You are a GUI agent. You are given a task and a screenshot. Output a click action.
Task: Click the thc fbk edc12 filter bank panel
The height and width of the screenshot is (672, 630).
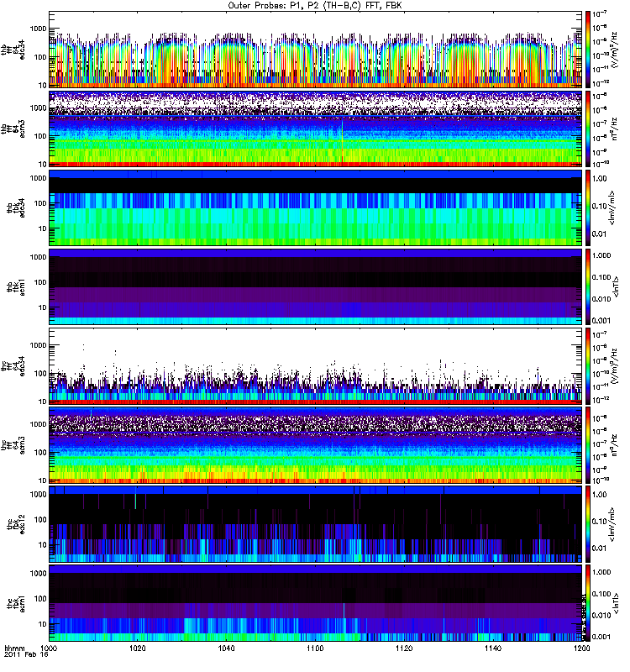point(315,523)
